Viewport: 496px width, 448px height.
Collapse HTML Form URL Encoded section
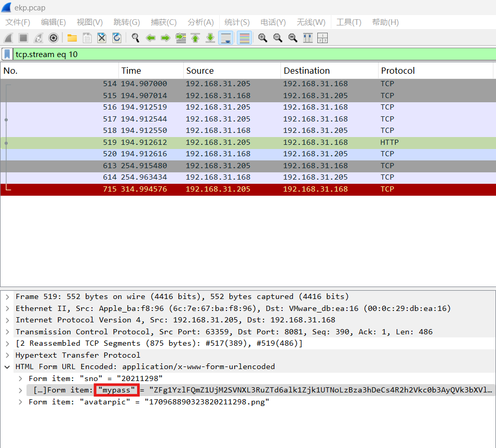pyautogui.click(x=8, y=366)
